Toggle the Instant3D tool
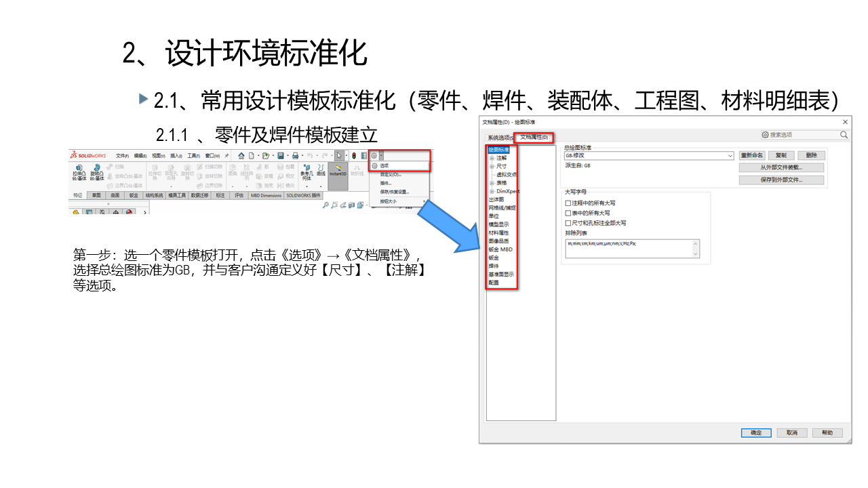 click(338, 174)
